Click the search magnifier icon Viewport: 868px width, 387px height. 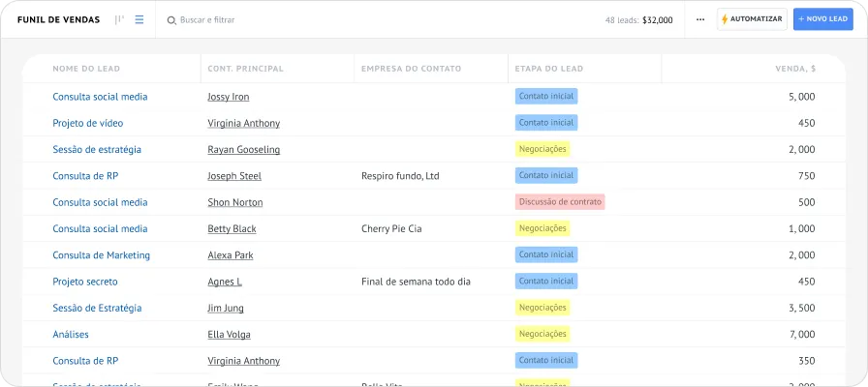click(171, 20)
